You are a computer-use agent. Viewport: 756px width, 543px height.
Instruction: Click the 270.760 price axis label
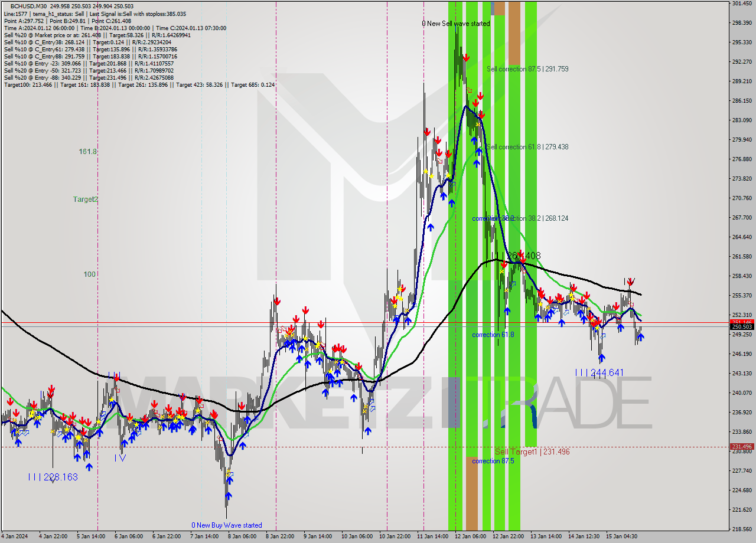[741, 198]
